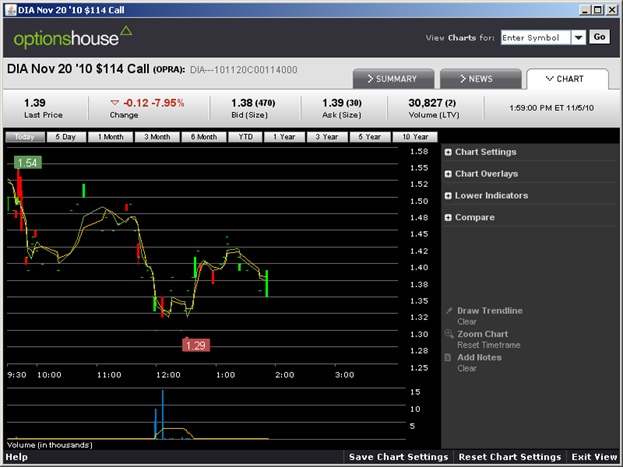Click the Volume (in thousands) label

tap(50, 445)
